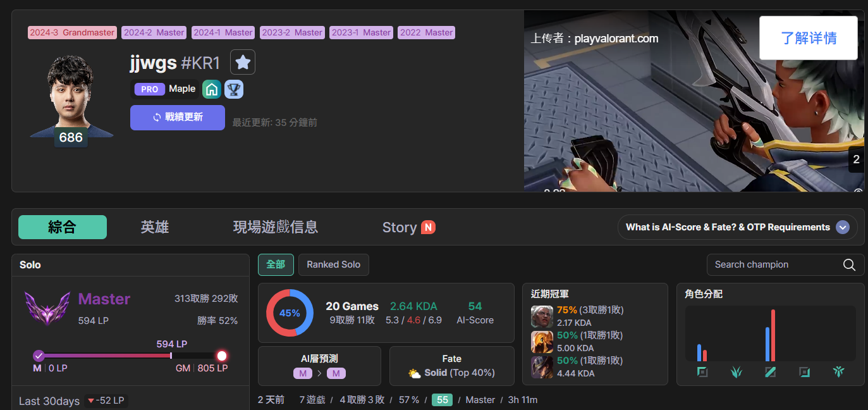Open the 75% win rate champion portrait
This screenshot has width=868, height=410.
coord(542,316)
